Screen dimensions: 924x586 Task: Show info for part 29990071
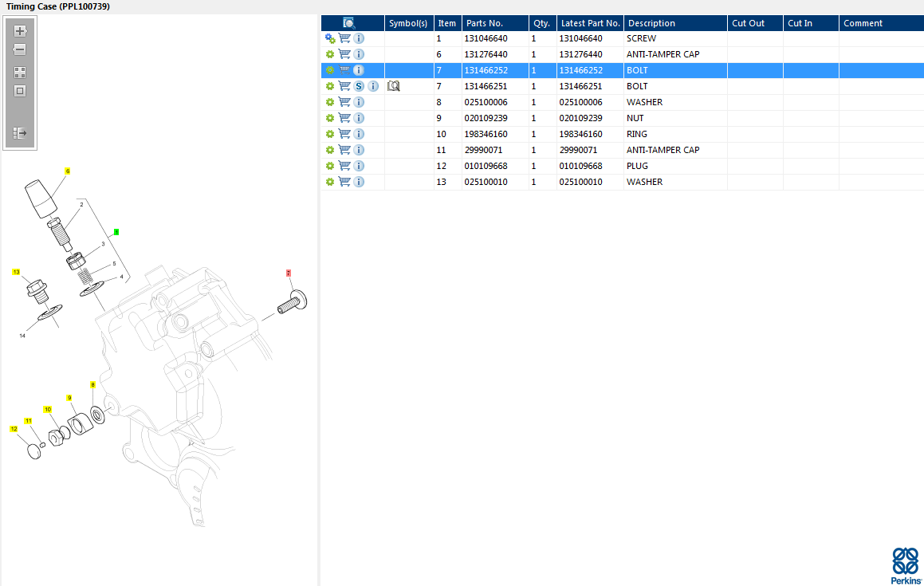tap(359, 150)
